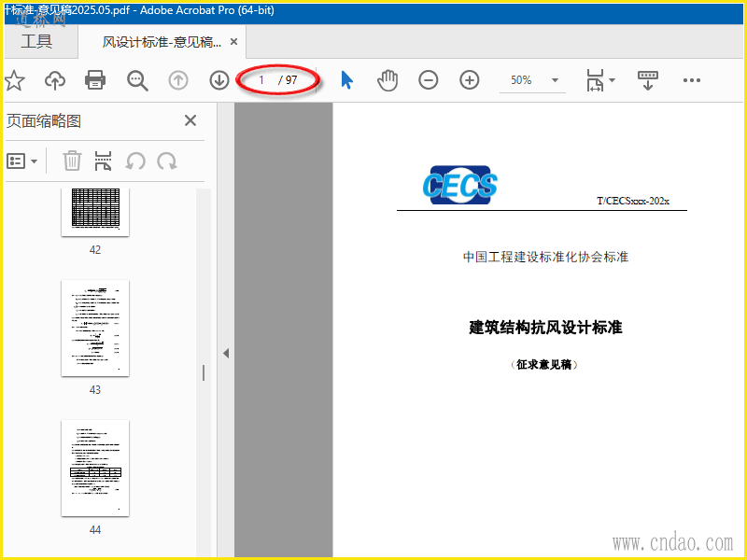This screenshot has width=747, height=560.
Task: Collapse the navigation pane with left arrow
Action: click(226, 353)
